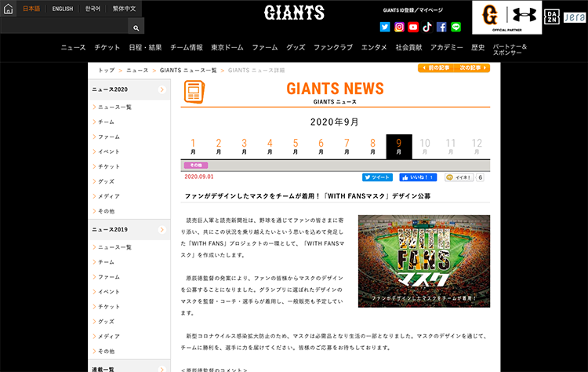Click the pink その他 category tag
The image size is (588, 372).
[x=196, y=165]
